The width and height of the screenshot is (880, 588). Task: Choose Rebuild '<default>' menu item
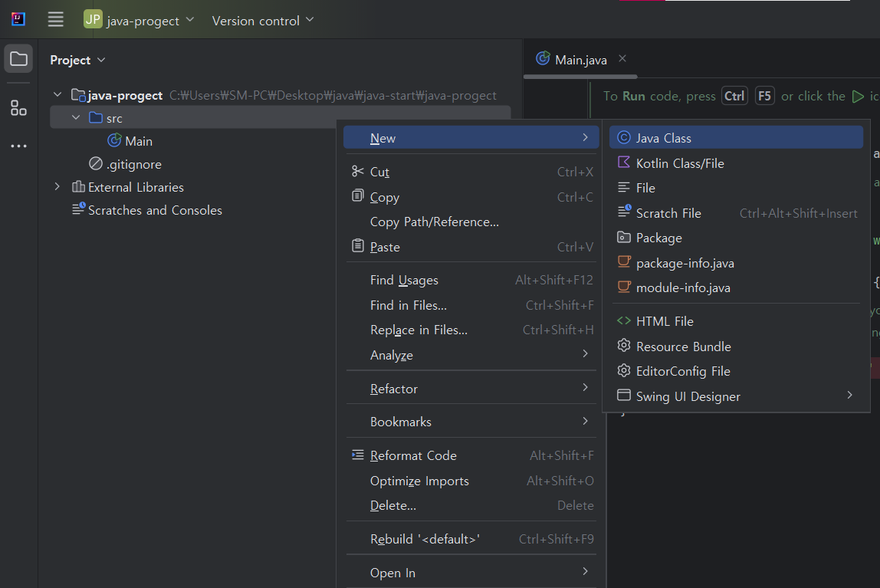(x=471, y=539)
